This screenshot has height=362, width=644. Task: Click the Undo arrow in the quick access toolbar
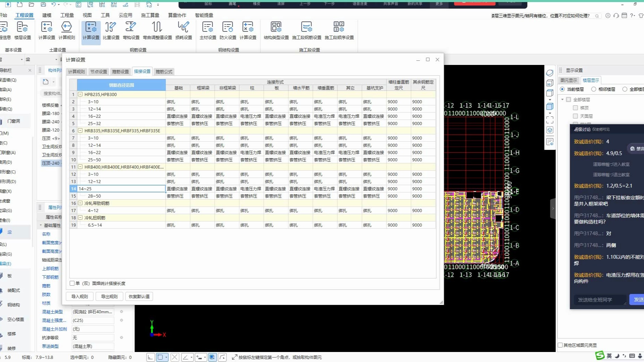(54, 4)
